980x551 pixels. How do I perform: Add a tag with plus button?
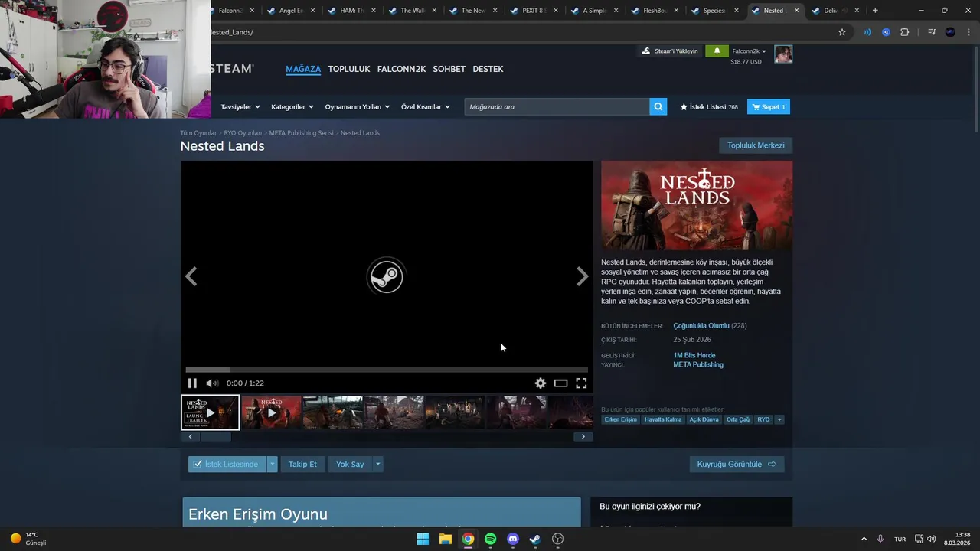pos(779,419)
